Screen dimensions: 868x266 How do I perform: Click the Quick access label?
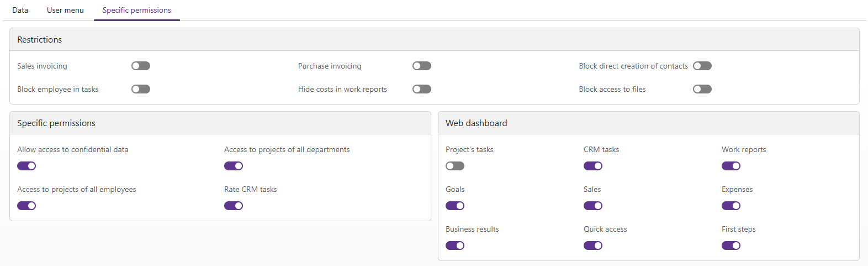pos(605,229)
